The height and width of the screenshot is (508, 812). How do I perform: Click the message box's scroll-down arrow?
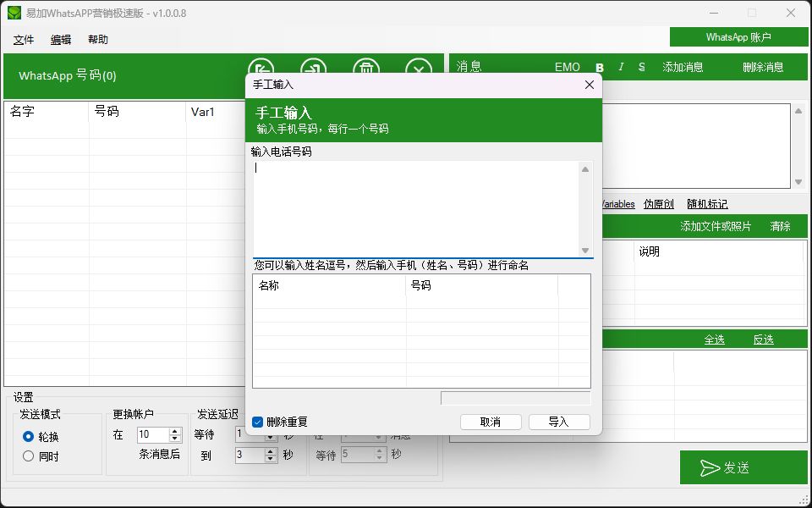(798, 182)
